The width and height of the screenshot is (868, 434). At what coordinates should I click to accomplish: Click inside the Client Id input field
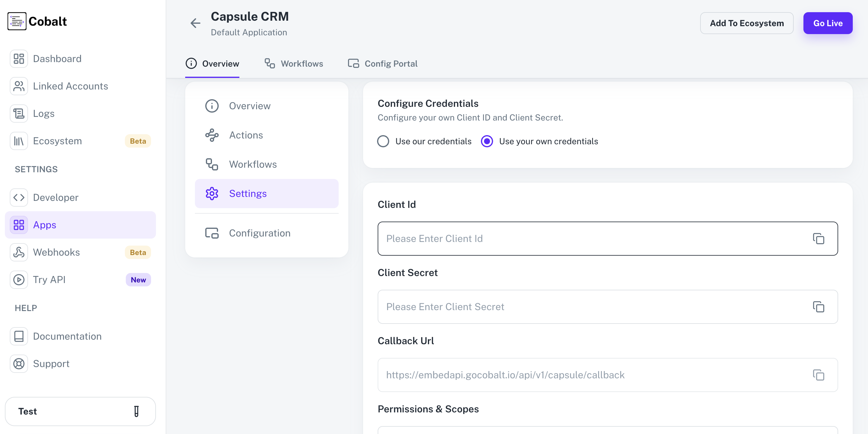click(x=573, y=239)
